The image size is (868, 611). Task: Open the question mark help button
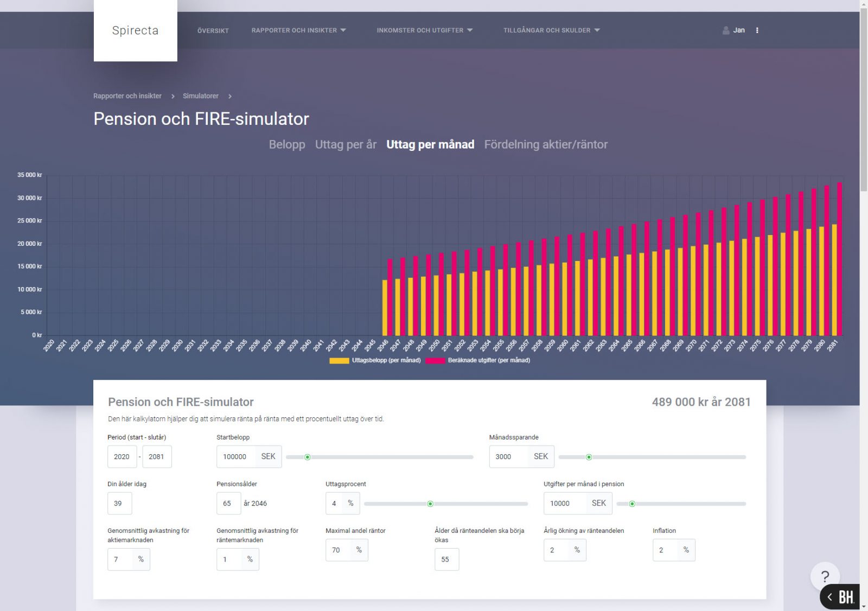pos(825,576)
